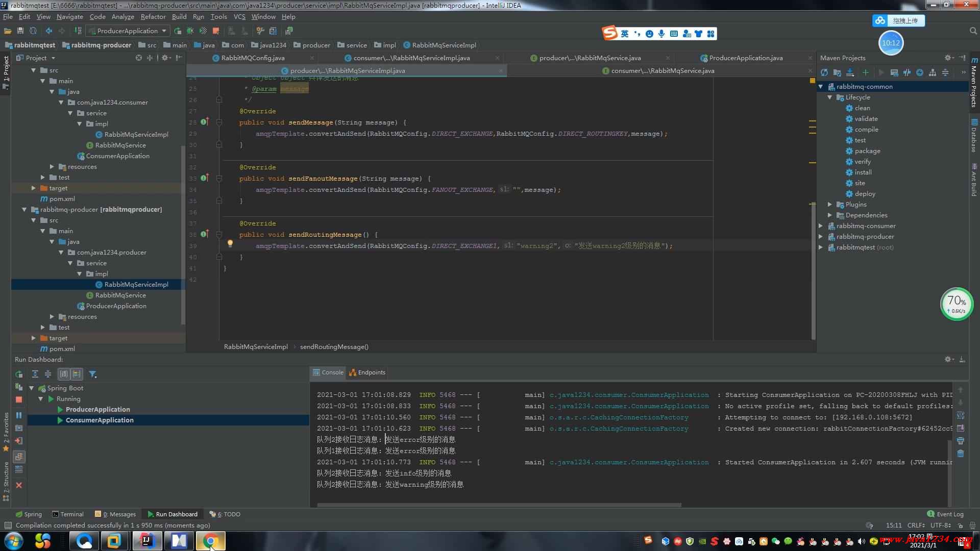Click the scroll-from-source target icon in Project panel
The width and height of the screenshot is (980, 551).
pyautogui.click(x=139, y=58)
